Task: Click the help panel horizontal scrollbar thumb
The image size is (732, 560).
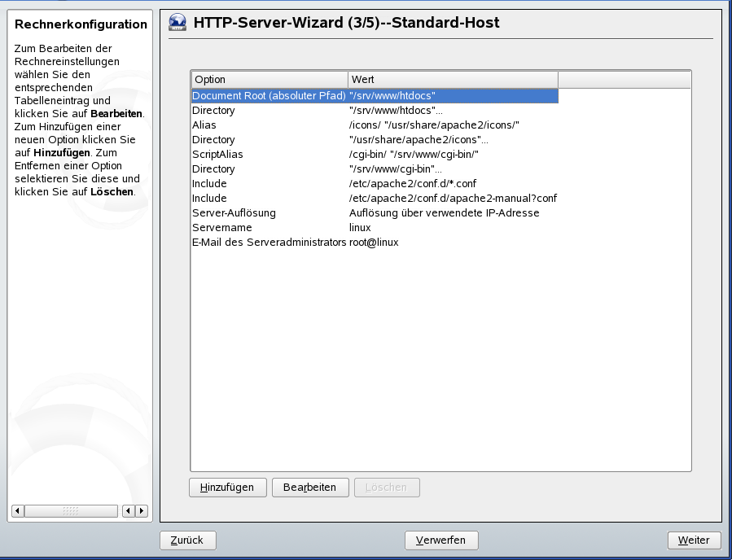Action: pyautogui.click(x=71, y=511)
